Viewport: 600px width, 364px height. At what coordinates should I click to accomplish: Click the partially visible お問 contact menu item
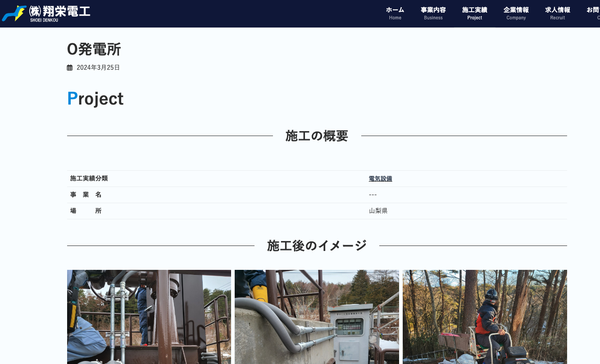tap(593, 13)
